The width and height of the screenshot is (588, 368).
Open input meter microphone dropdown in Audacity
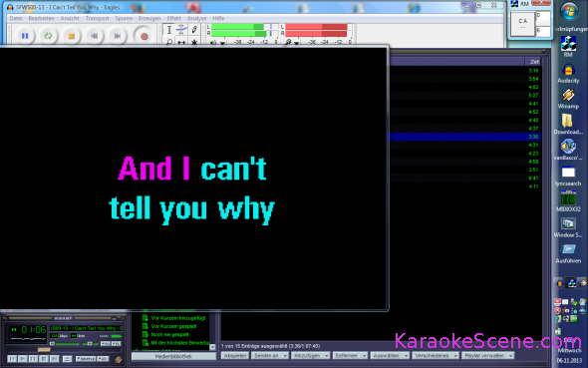tap(291, 43)
